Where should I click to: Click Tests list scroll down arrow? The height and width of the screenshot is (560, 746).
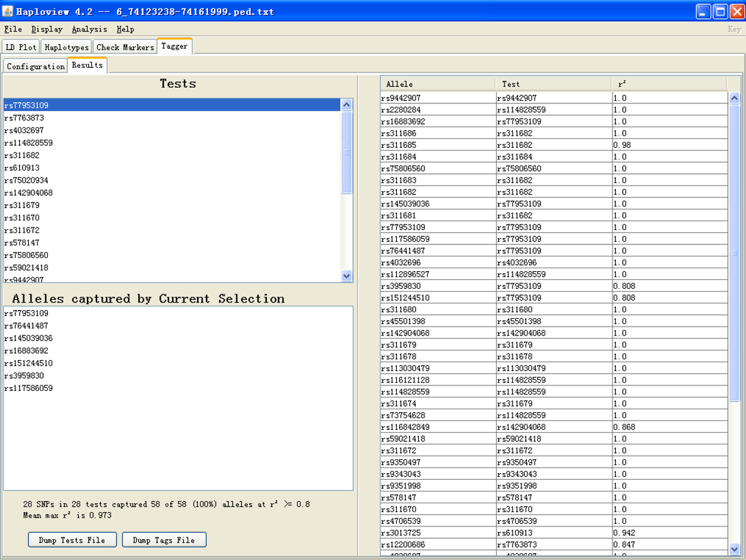[x=346, y=275]
